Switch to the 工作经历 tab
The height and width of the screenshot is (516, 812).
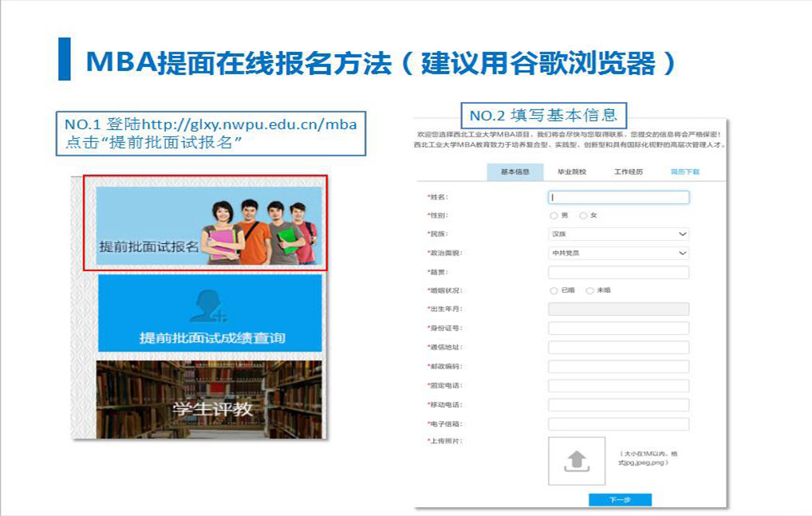[x=629, y=171]
